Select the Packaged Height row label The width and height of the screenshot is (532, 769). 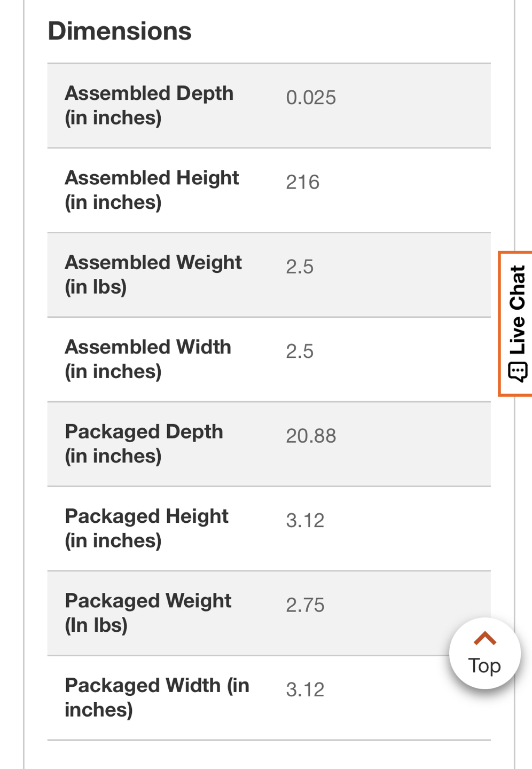click(146, 528)
